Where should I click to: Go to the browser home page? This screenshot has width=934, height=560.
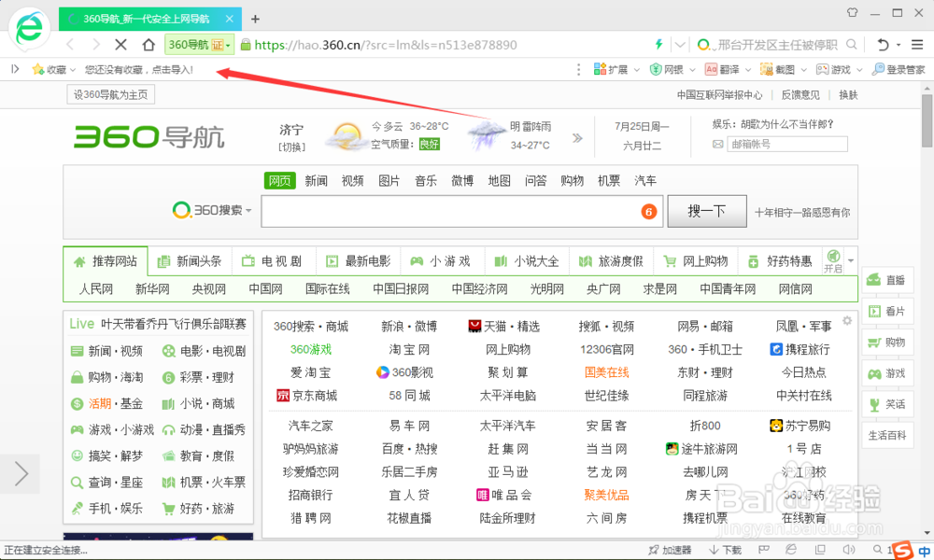[x=149, y=45]
